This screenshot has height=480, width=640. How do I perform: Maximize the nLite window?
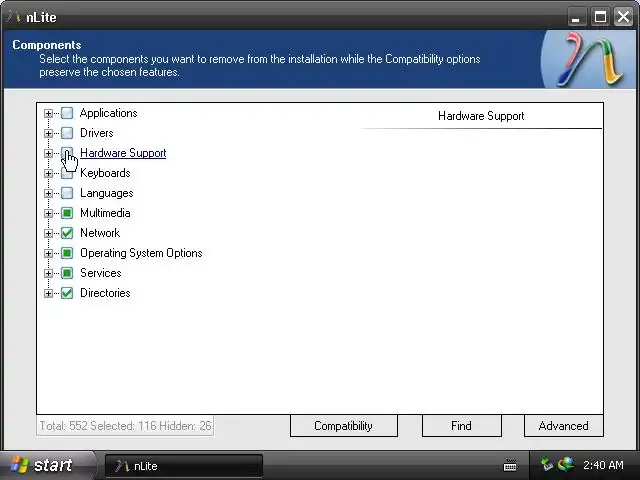click(600, 17)
